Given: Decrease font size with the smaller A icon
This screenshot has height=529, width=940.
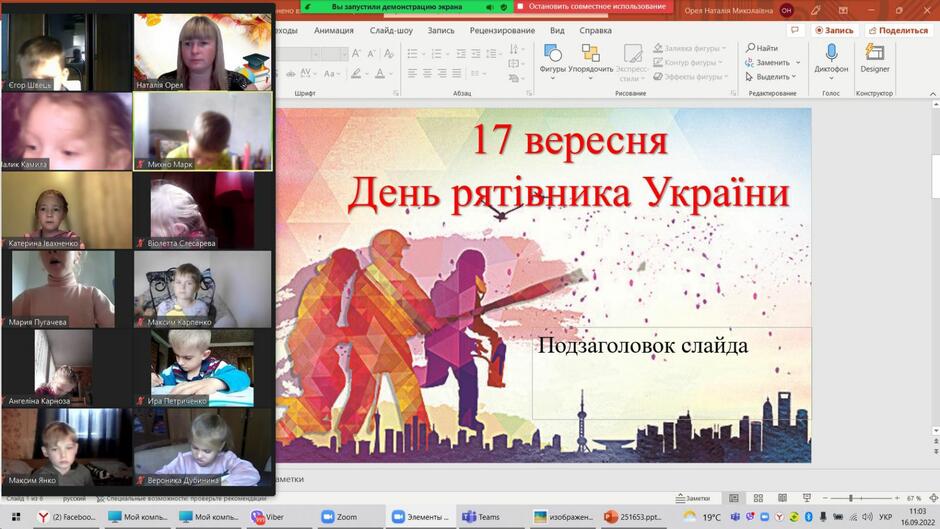Looking at the screenshot, I should click(x=372, y=54).
